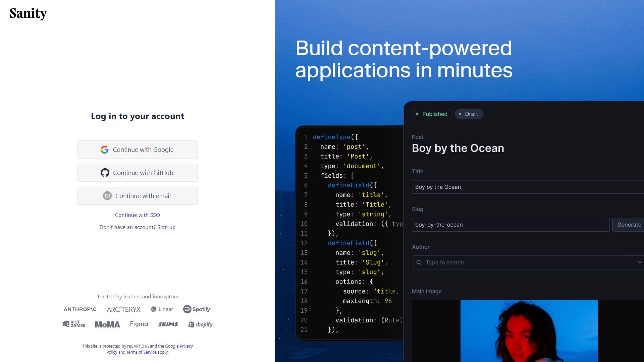
Task: Click the Google logo icon
Action: click(105, 149)
